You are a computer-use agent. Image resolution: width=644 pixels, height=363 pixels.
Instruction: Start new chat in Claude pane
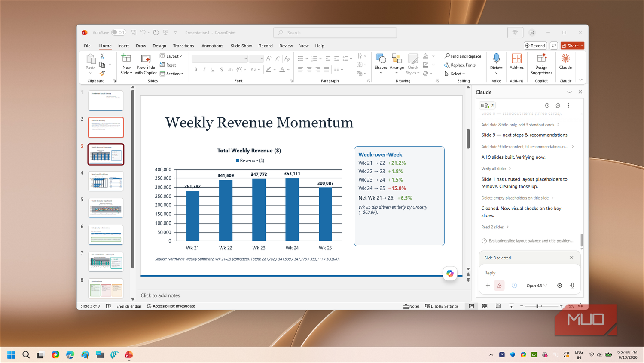click(558, 105)
